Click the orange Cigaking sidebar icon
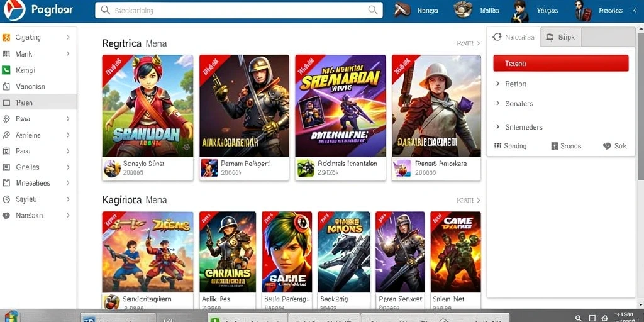644x322 pixels. [6, 37]
